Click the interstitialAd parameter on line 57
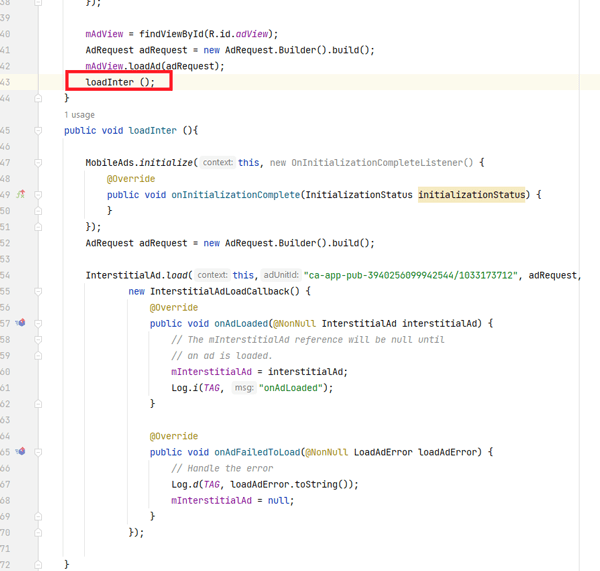Screen dimensions: 600x571 (439, 323)
